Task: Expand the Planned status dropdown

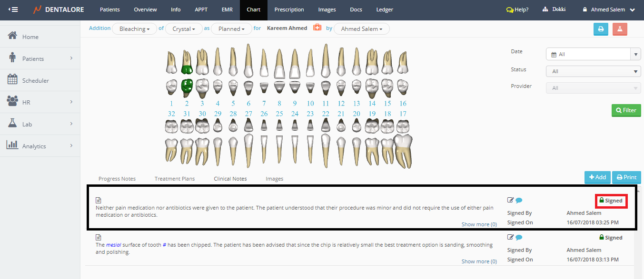Action: (x=231, y=29)
